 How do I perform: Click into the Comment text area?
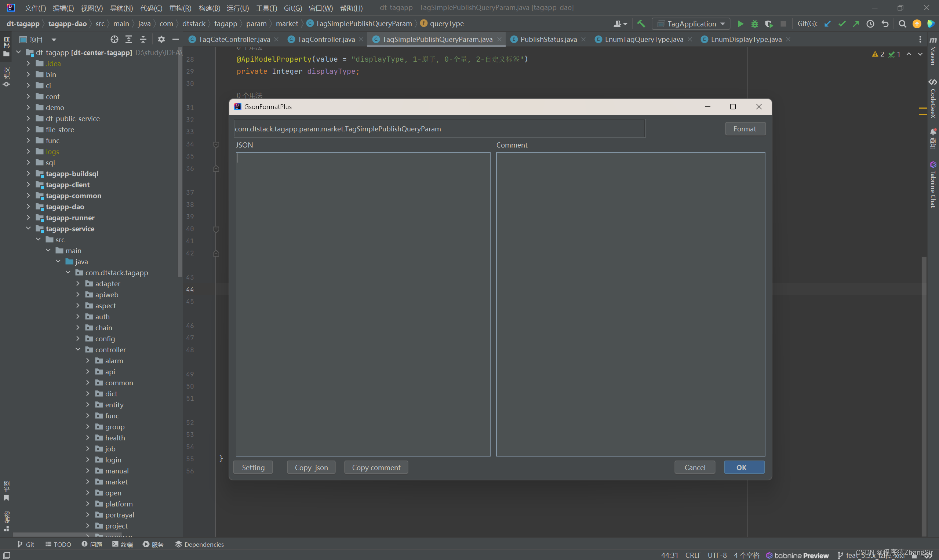pos(630,304)
